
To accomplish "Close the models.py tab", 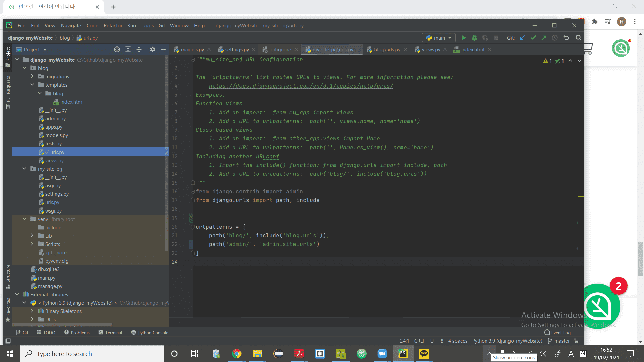I will 209,49.
